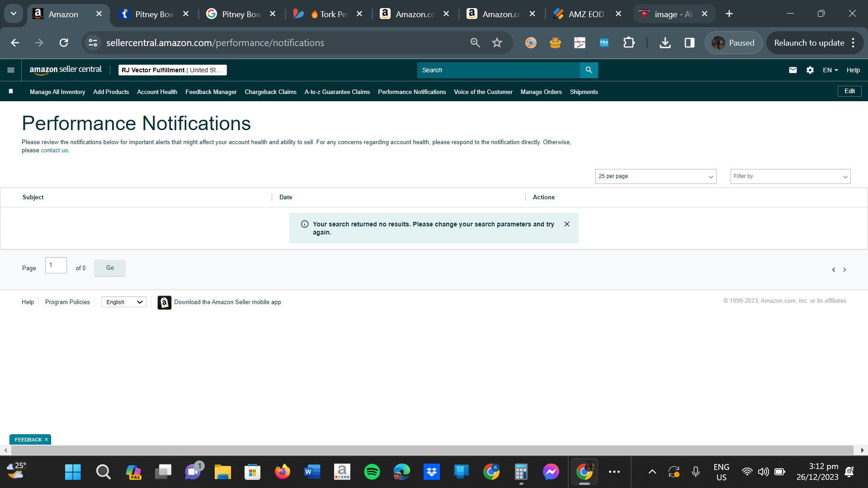Switch to the AMZ EOD tab
The height and width of the screenshot is (488, 868).
click(585, 14)
